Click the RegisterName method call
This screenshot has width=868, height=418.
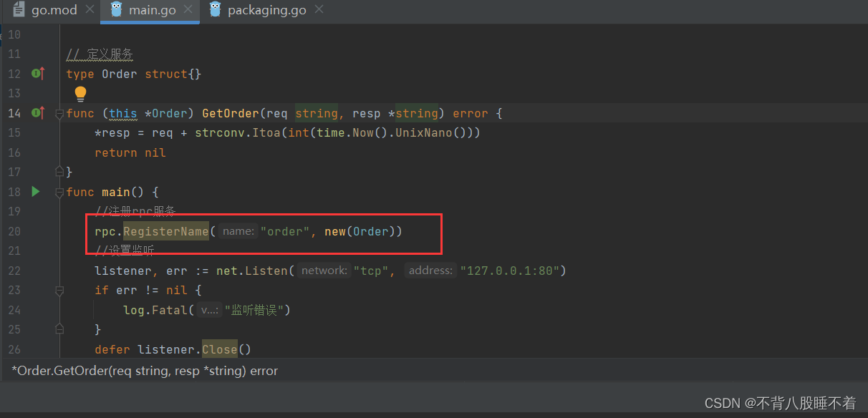pos(165,231)
